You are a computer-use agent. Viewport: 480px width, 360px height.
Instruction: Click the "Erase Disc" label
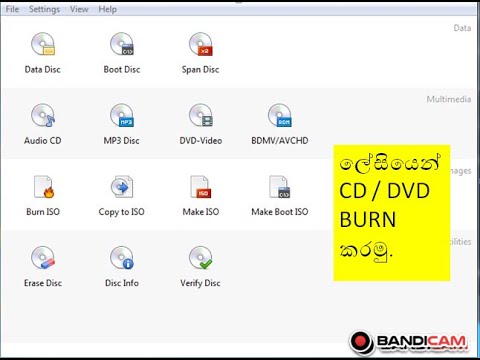pyautogui.click(x=43, y=283)
